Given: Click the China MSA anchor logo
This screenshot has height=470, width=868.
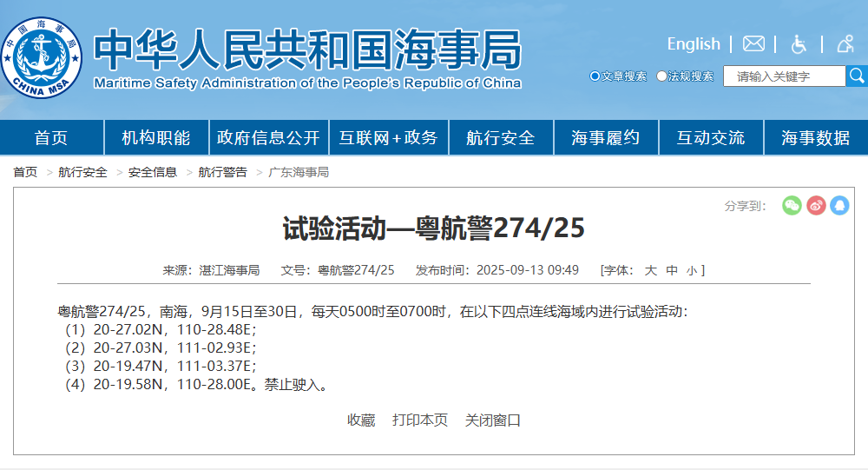Looking at the screenshot, I should click(x=41, y=58).
